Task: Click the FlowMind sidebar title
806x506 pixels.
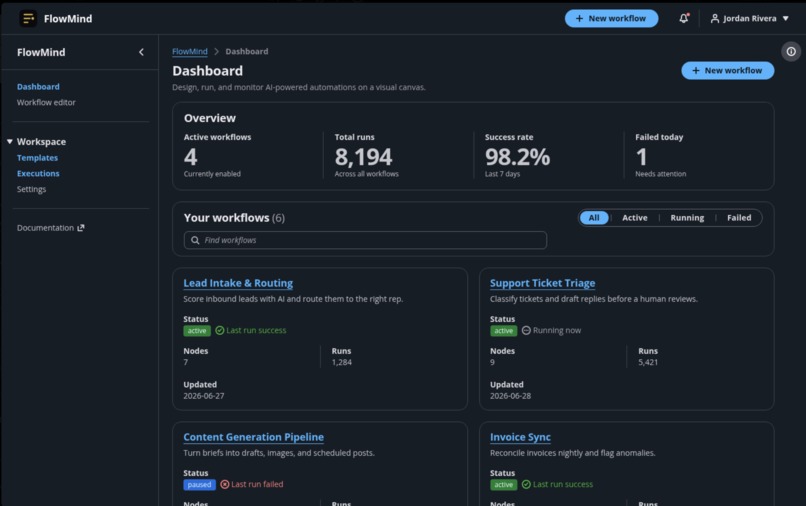Action: (41, 52)
